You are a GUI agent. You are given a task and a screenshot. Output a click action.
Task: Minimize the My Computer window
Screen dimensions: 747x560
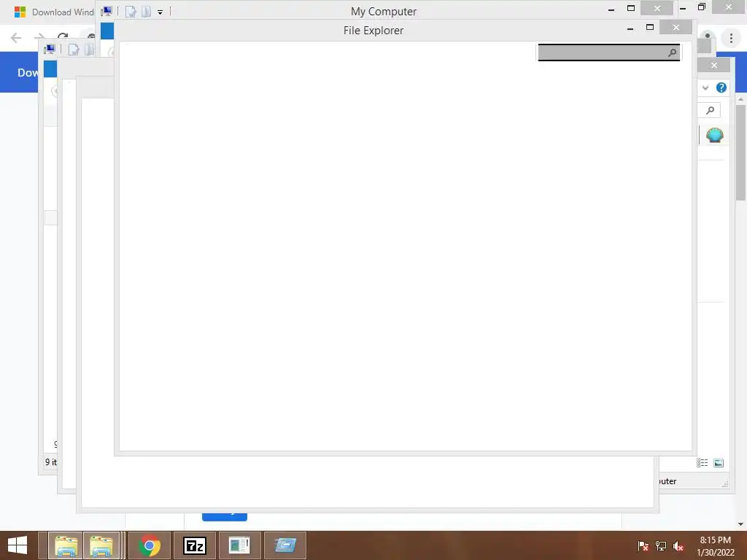point(611,9)
